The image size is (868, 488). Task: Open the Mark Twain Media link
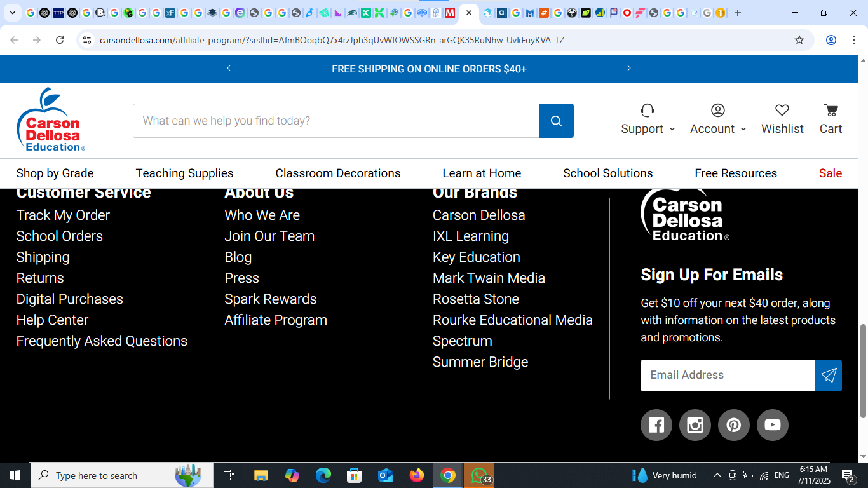(x=489, y=278)
